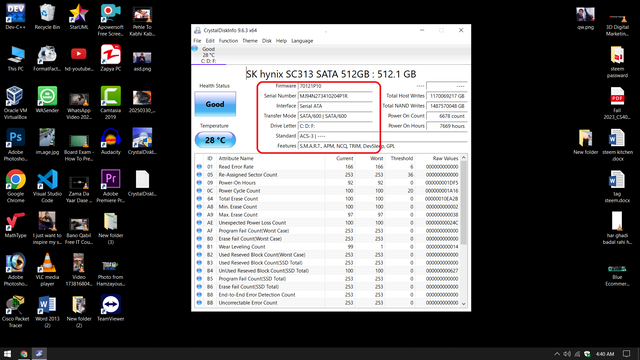Click the attribute list scrollbar thumb
This screenshot has height=360, width=640.
[x=463, y=202]
